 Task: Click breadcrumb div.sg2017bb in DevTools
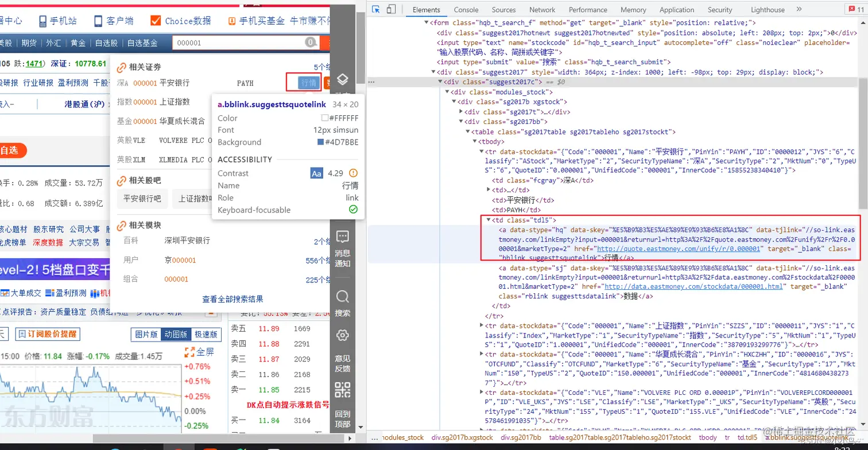(521, 437)
